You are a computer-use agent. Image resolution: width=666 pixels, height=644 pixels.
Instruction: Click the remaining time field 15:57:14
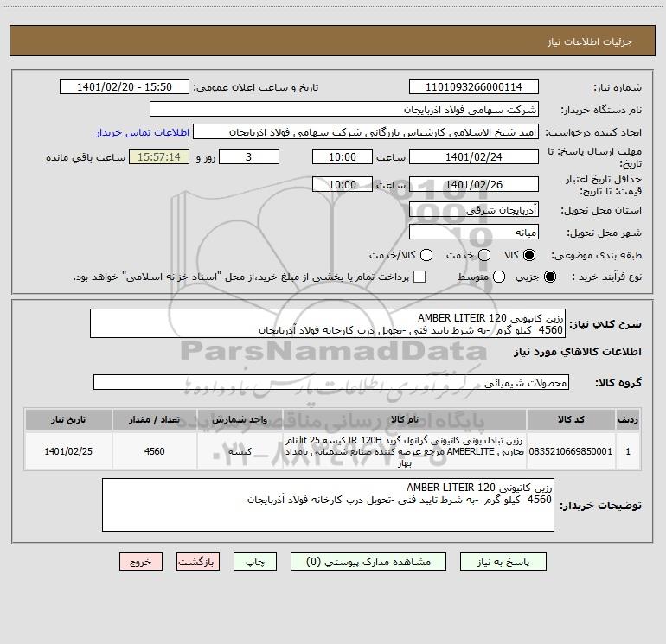pyautogui.click(x=159, y=156)
